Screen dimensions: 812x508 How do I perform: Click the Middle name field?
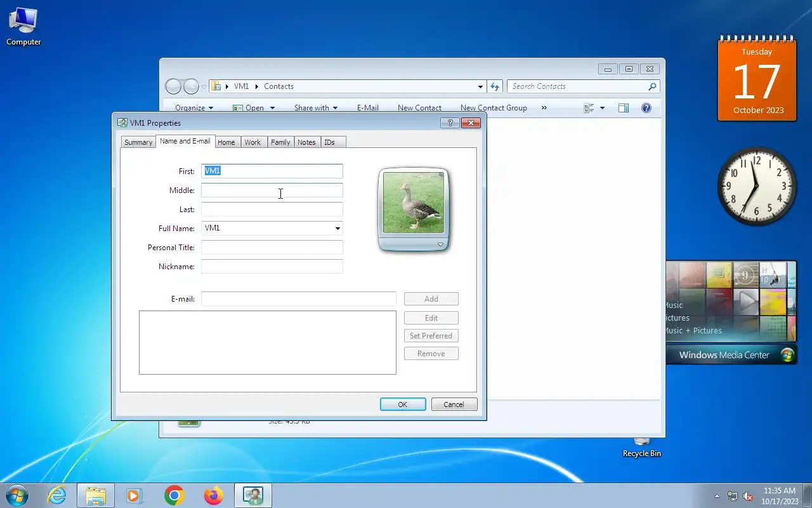(x=272, y=190)
